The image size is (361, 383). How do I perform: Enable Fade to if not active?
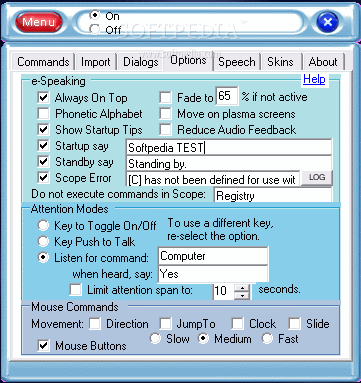[x=165, y=98]
